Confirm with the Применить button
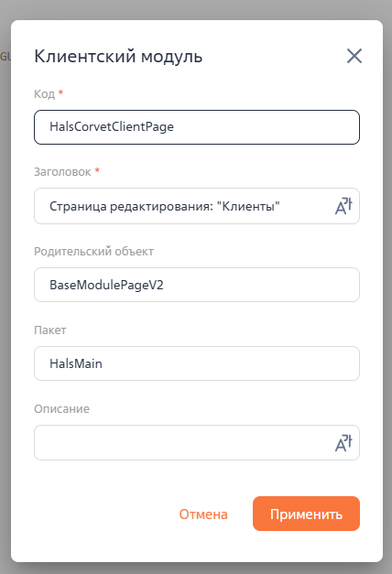Viewport: 392px width, 574px height. (306, 514)
